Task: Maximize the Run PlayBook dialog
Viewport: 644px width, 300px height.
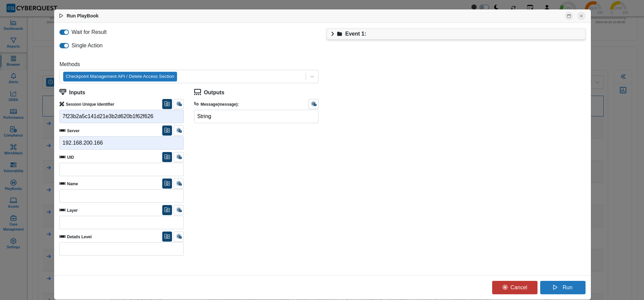Action: pyautogui.click(x=569, y=16)
